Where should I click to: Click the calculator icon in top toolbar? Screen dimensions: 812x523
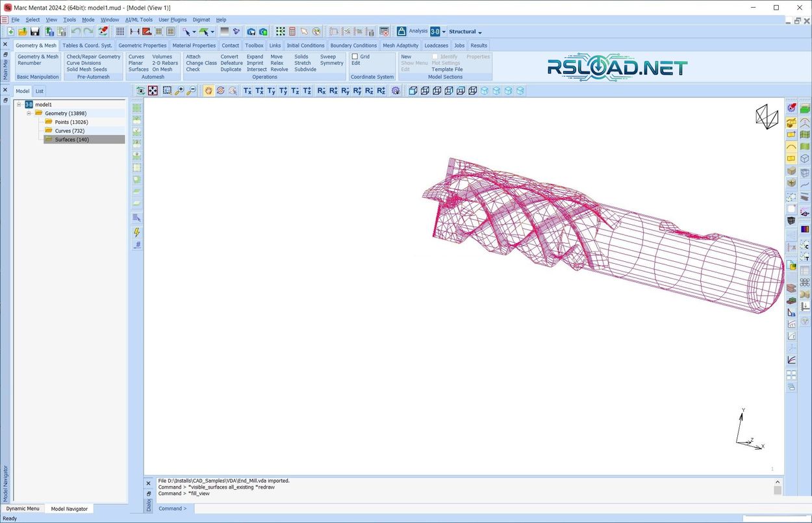click(292, 31)
